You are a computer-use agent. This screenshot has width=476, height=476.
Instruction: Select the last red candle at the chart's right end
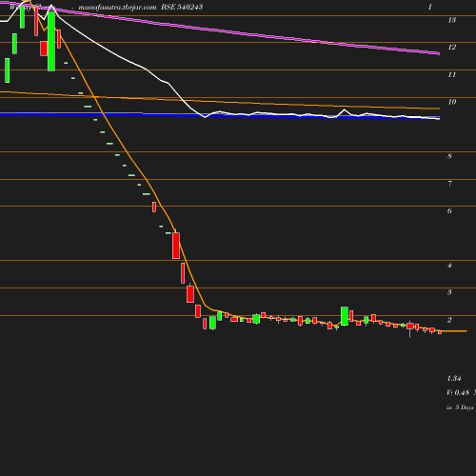[x=440, y=332]
